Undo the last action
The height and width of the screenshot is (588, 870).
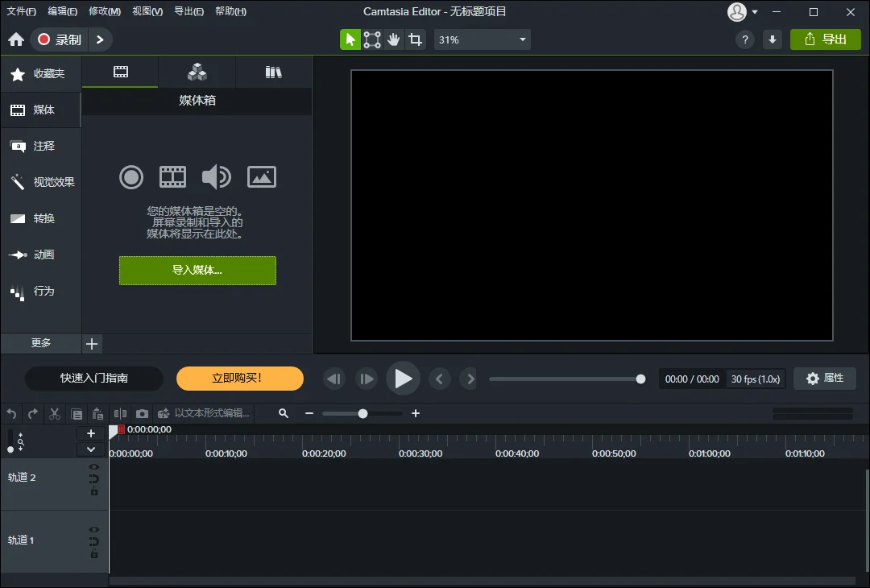pos(11,413)
